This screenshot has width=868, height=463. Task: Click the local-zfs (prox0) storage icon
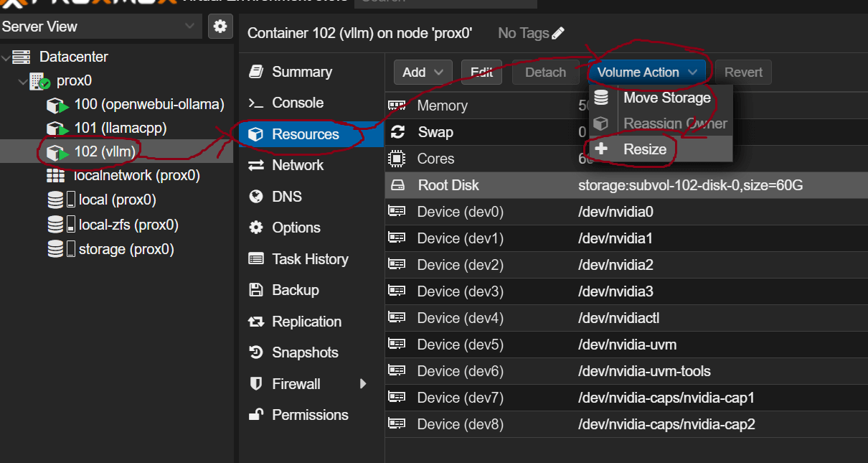pyautogui.click(x=55, y=225)
